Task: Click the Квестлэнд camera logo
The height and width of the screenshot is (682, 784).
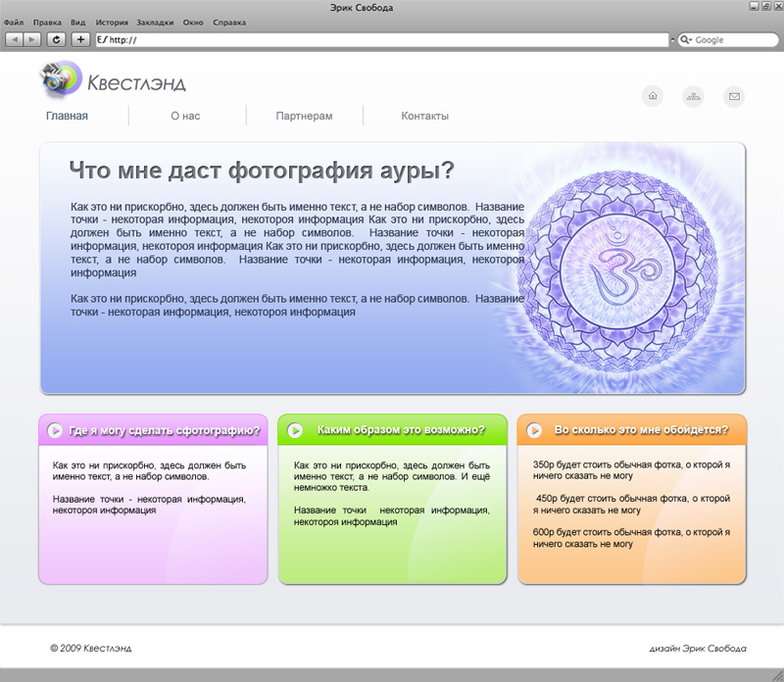Action: [x=61, y=78]
